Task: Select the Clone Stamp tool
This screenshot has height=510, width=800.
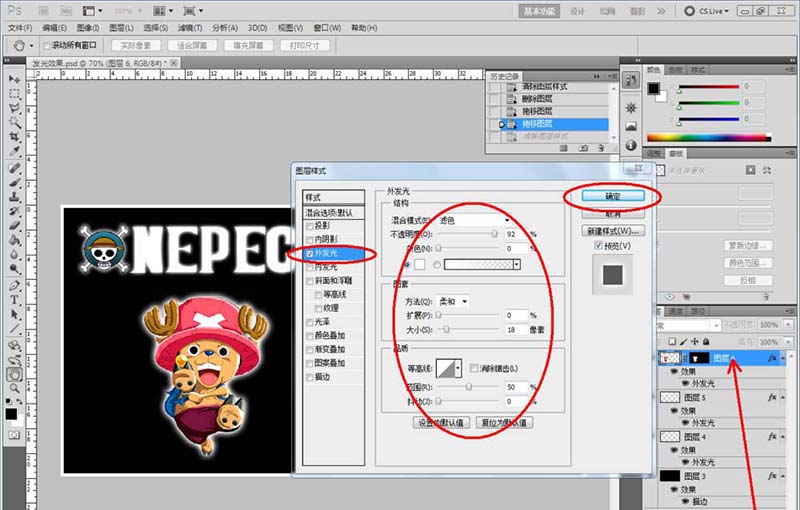Action: pos(14,197)
